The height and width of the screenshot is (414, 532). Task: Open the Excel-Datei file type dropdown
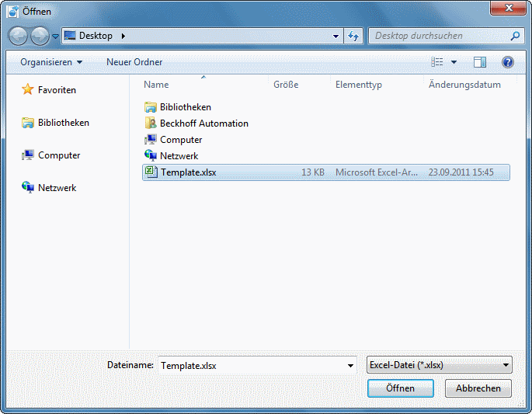[439, 364]
